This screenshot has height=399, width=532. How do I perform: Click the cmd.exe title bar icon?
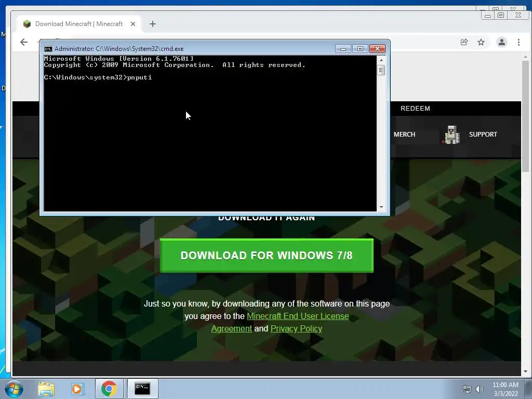coord(48,49)
